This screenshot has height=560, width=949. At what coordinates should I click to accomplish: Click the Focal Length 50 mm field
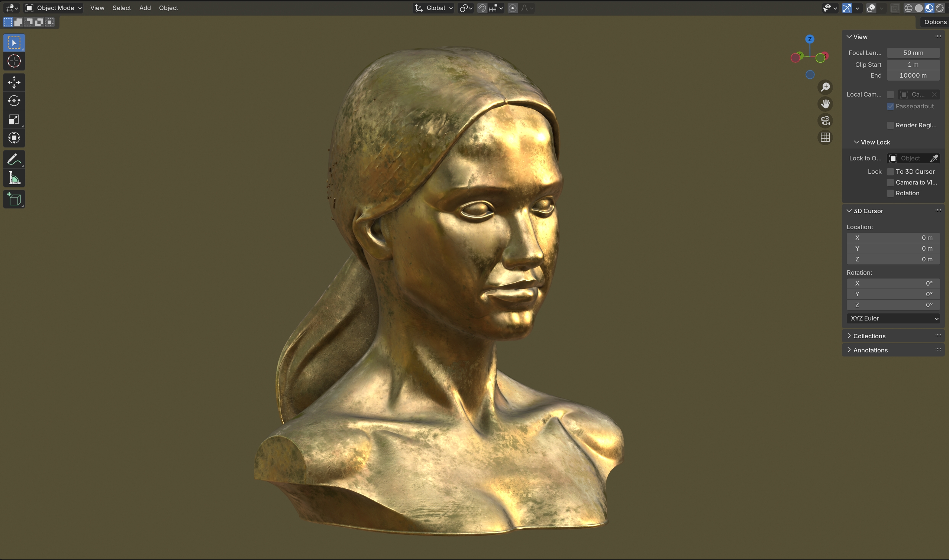(913, 53)
